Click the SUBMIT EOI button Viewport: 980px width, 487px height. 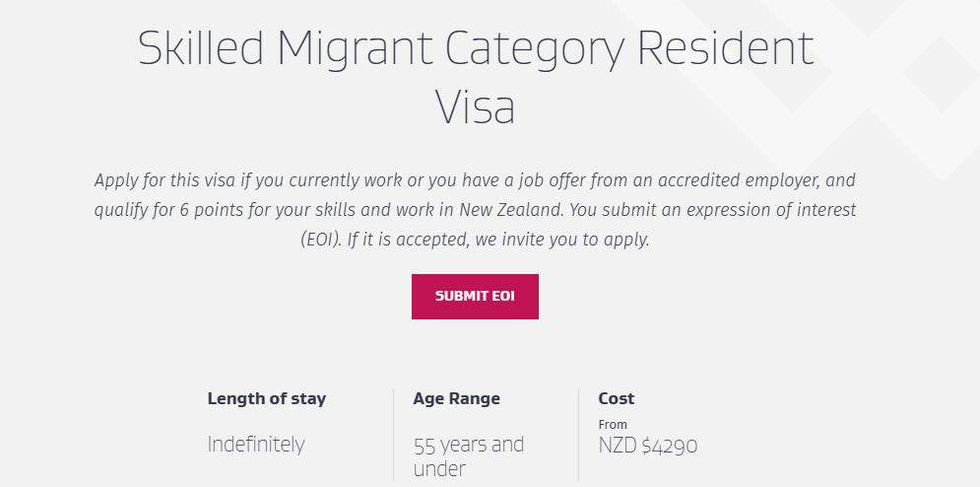pos(475,296)
